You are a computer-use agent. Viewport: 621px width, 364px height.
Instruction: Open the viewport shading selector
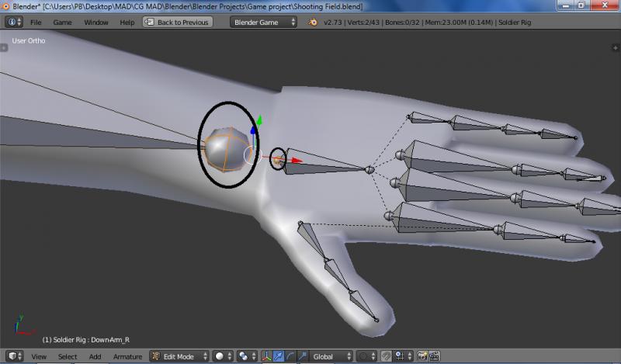point(223,356)
